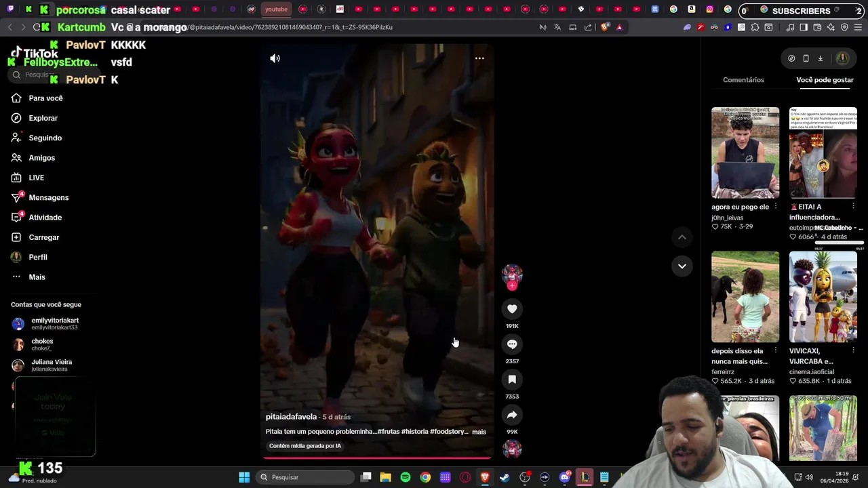Open the spinning sound disc of the video
Screen dimensions: 868x488
tap(512, 449)
